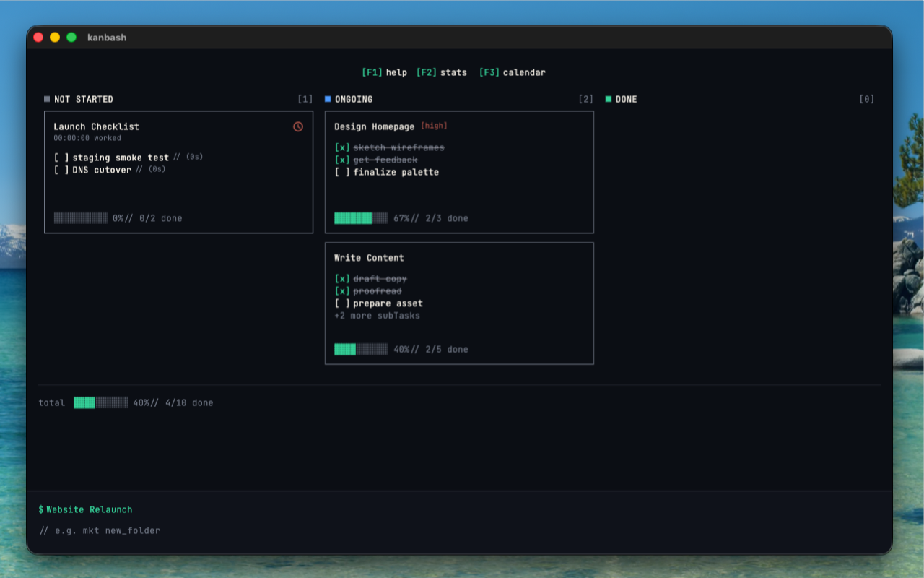Click the 00:00:00 worked timer text
The width and height of the screenshot is (924, 578).
[87, 138]
